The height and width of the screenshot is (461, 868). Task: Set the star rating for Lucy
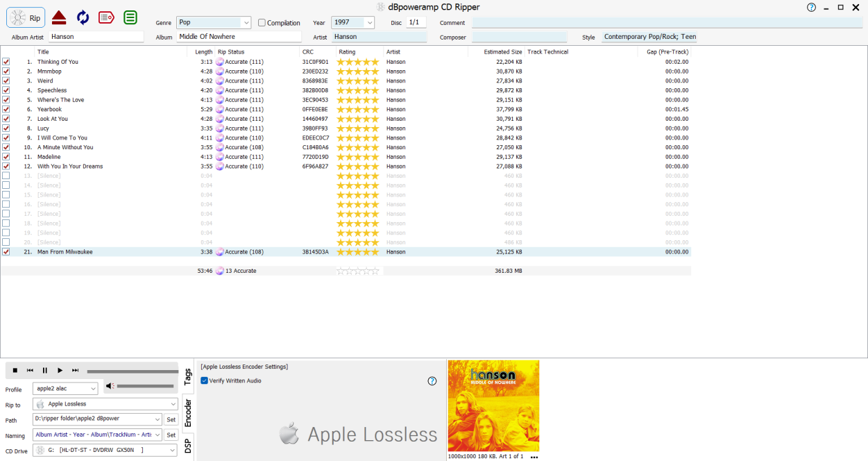pyautogui.click(x=358, y=128)
